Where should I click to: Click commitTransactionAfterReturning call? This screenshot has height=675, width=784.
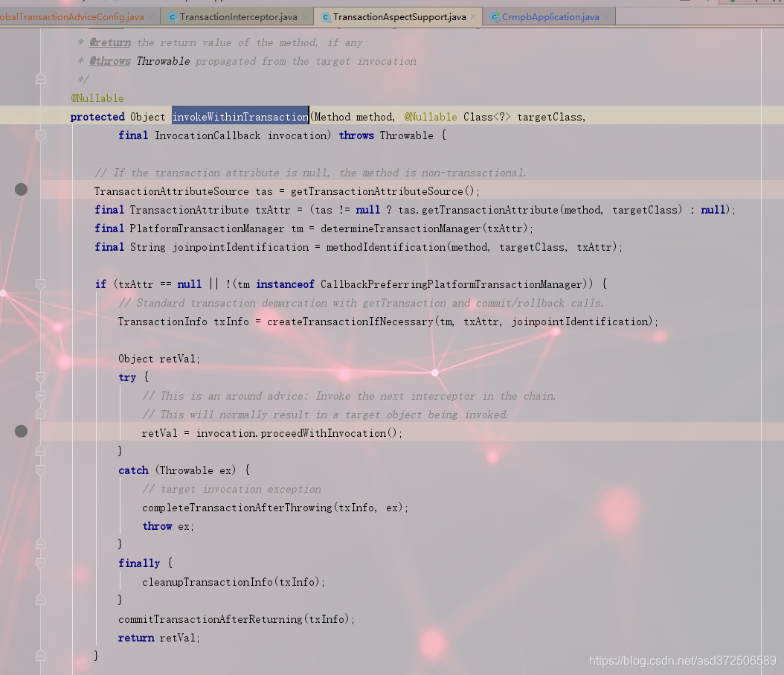click(211, 619)
